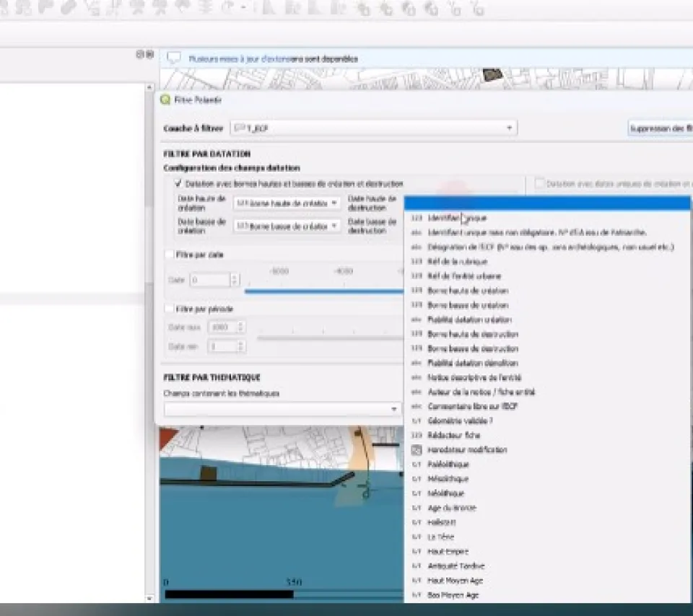The width and height of the screenshot is (693, 616).
Task: Choose Haut Moyen Age field option
Action: click(x=547, y=580)
